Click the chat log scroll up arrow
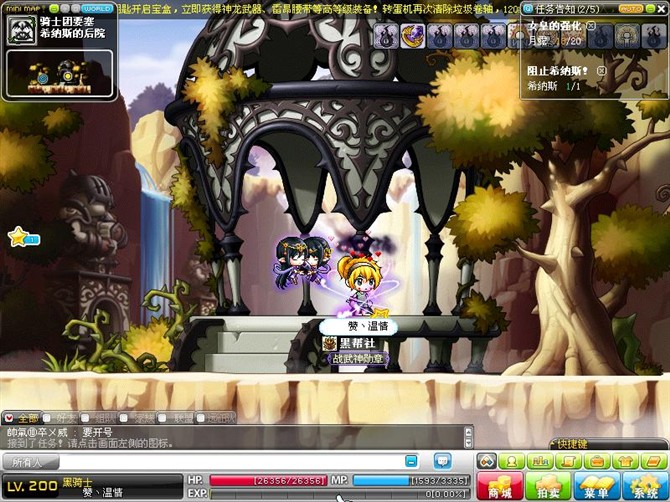670x502 pixels. (x=468, y=431)
